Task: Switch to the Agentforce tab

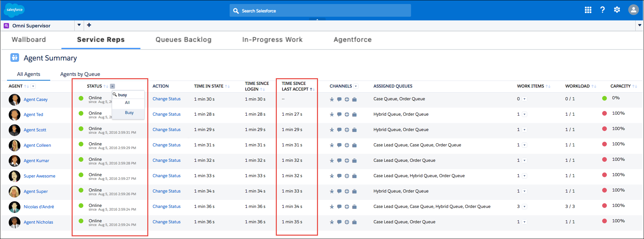Action: [x=352, y=39]
